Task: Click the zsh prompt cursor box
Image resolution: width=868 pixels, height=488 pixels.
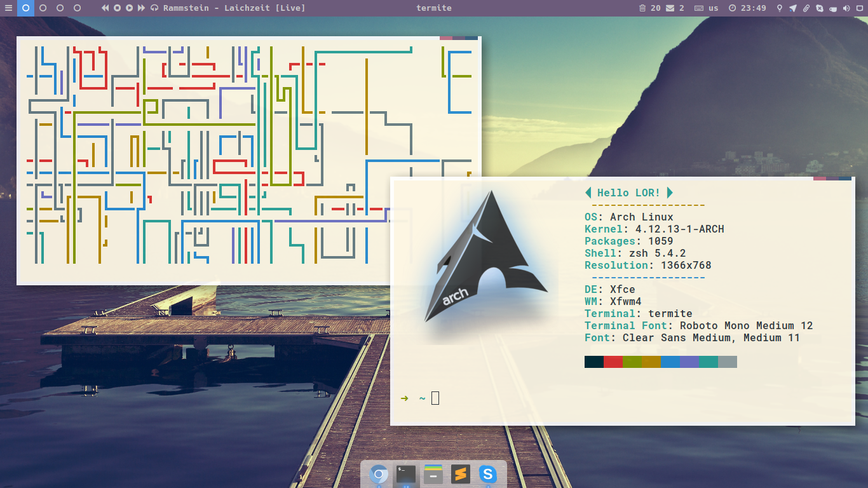Action: click(x=435, y=398)
